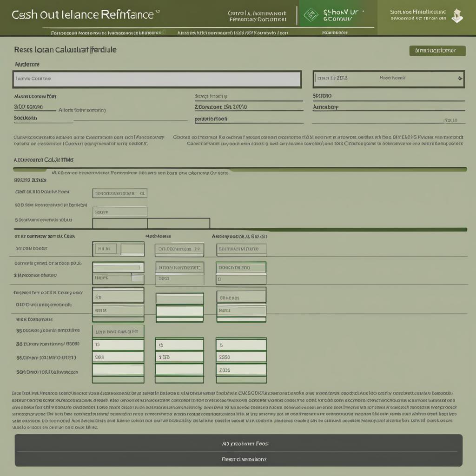Click the header text block left of vertical divider
Viewport: 476px width, 476px height.
[x=257, y=16]
